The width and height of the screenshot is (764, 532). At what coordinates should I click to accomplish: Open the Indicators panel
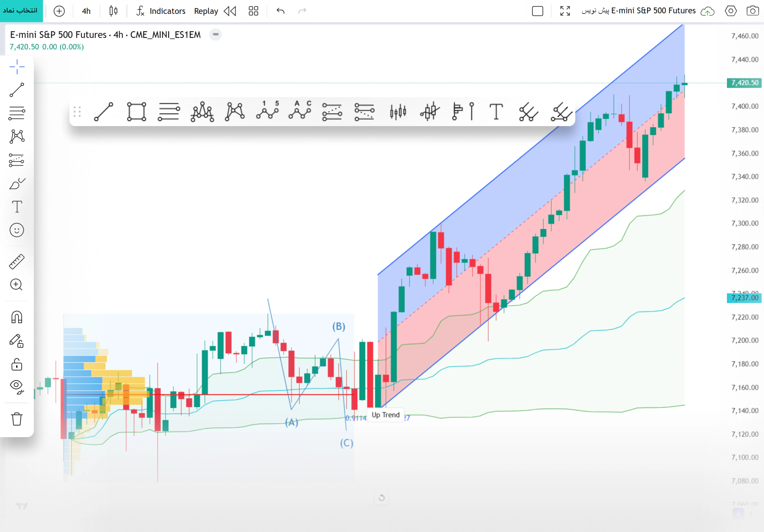pos(161,11)
